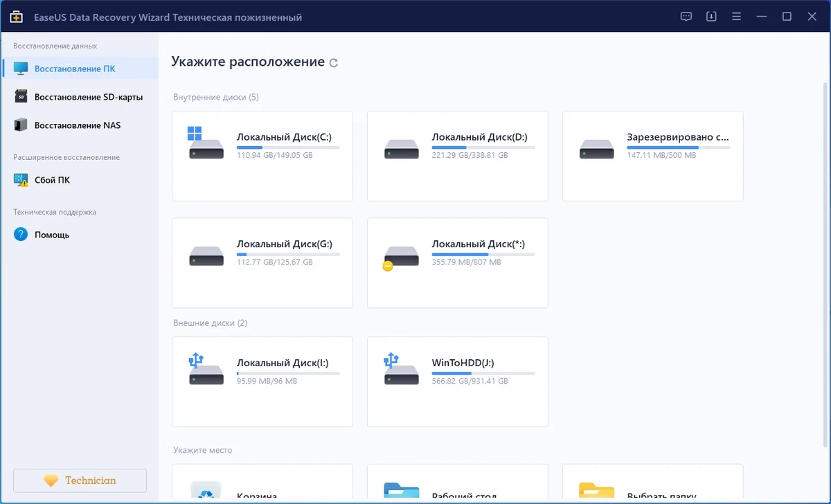The image size is (831, 504).
Task: Click the locked drive icon of Локальный Диск(*:)
Action: [401, 258]
